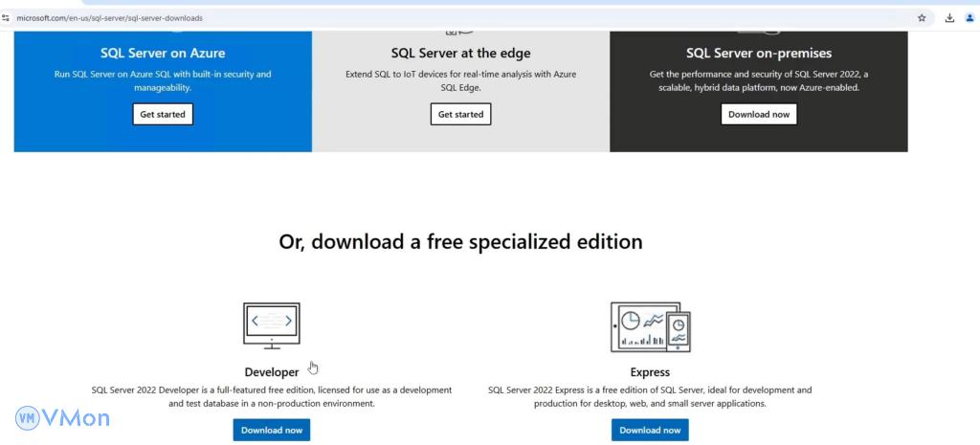Click the SQL Server 2022 Express description text
This screenshot has height=445, width=980.
(x=650, y=397)
